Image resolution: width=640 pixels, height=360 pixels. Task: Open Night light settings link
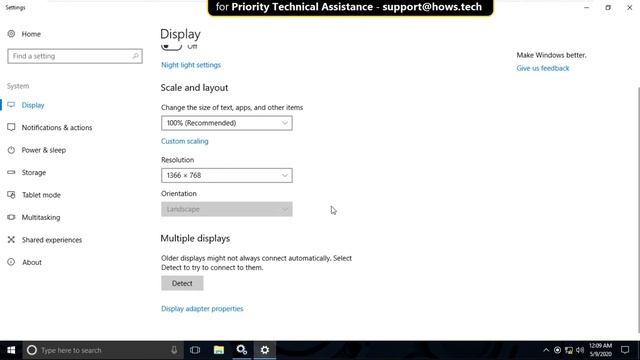coord(191,65)
